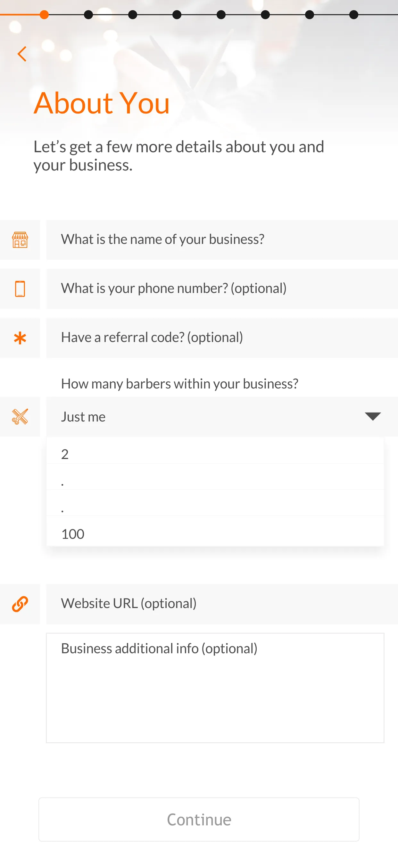Screen dimensions: 398x868
Task: Go back using the orange chevron arrow
Action: 22,54
